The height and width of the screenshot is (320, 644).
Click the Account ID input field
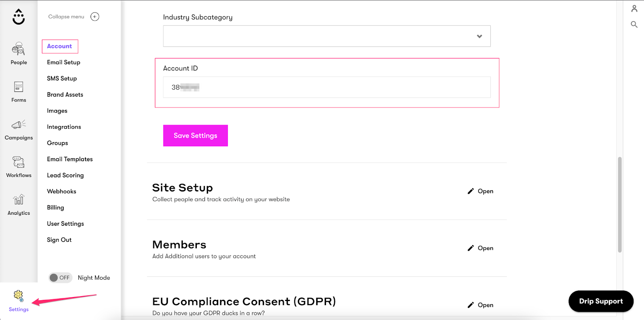click(326, 87)
